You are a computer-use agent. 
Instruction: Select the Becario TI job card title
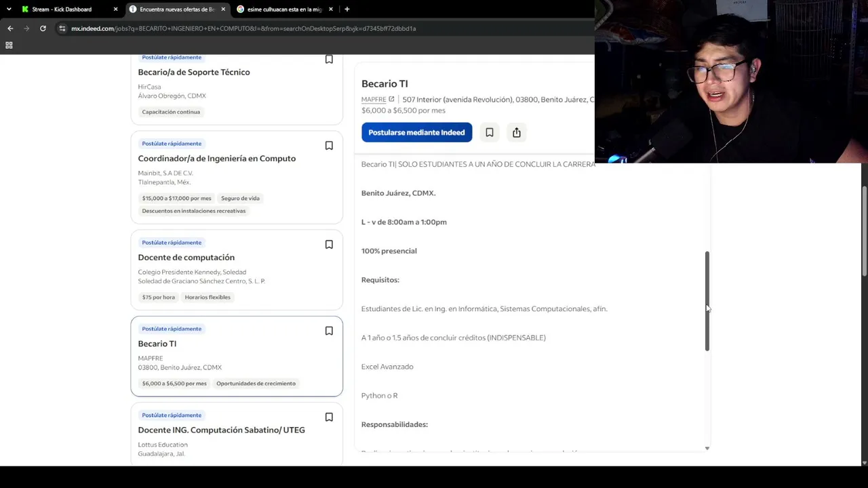pos(157,344)
